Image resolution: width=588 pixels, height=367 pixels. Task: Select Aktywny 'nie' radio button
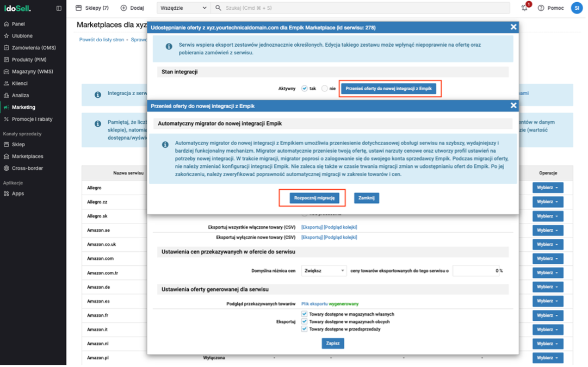pyautogui.click(x=324, y=89)
